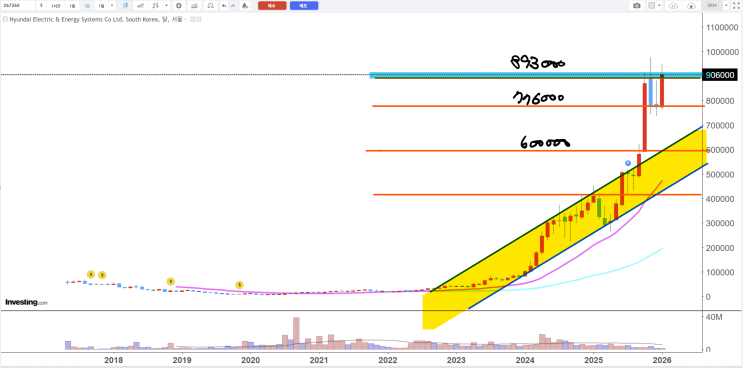Redo the chart action
743x368 pixels.
click(233, 6)
